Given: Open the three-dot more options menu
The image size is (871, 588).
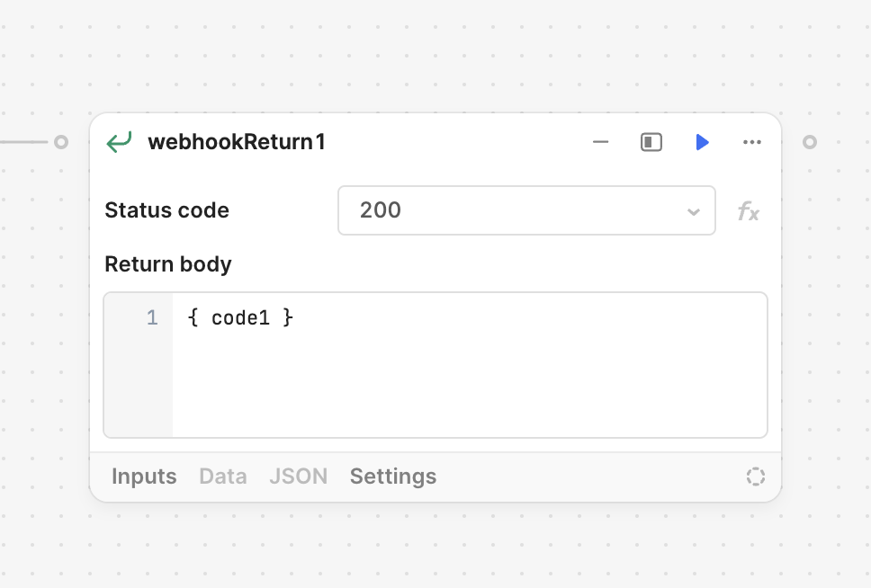Looking at the screenshot, I should point(752,142).
